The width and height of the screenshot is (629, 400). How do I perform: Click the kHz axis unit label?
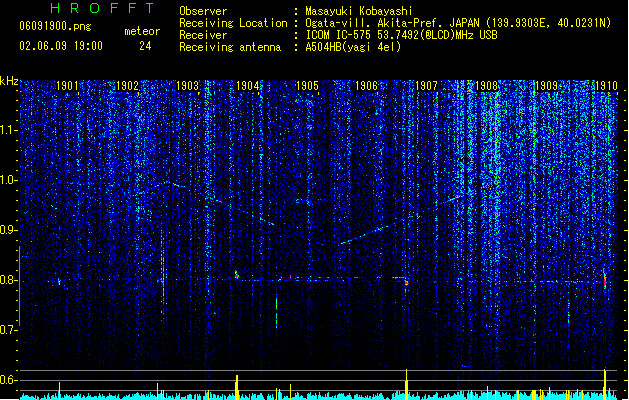click(x=9, y=81)
